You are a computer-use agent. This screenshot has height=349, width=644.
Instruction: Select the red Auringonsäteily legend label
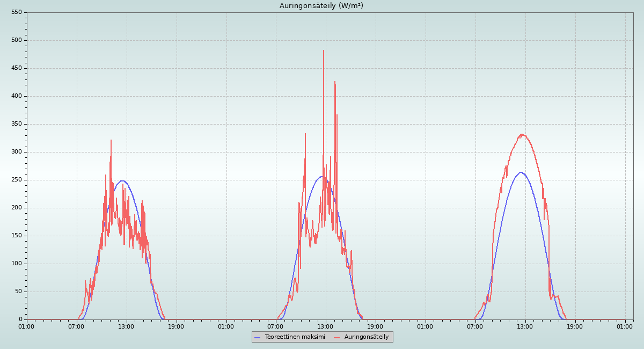click(x=367, y=337)
